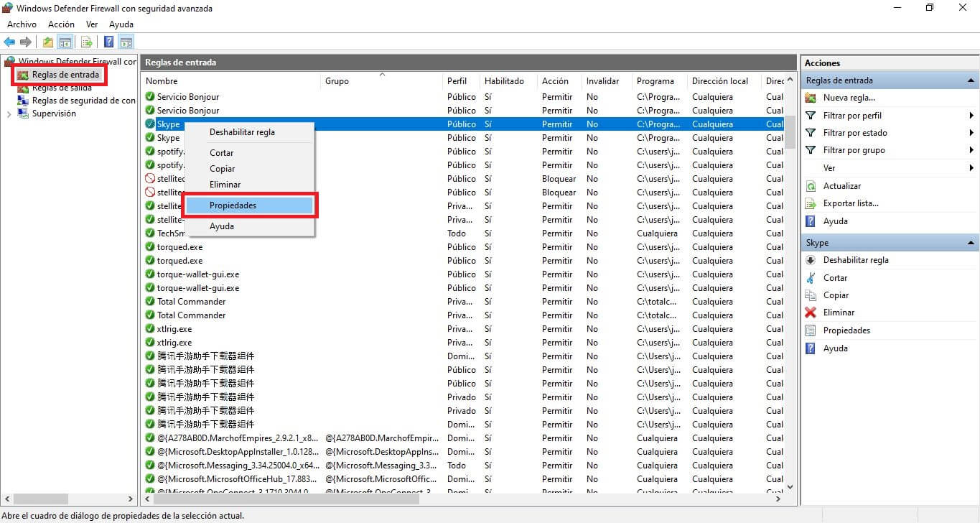Click the Copiar icon in Acciones pane
The width and height of the screenshot is (980, 523).
click(x=811, y=295)
